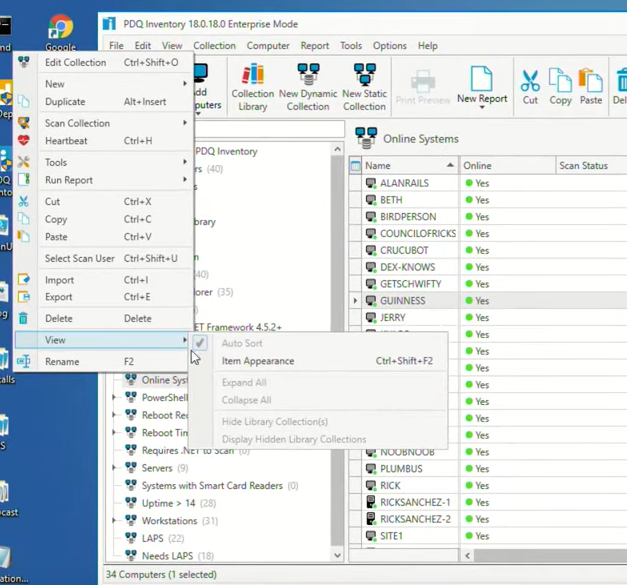Viewport: 627px width, 585px height.
Task: Click the Copy toolbar icon
Action: tap(560, 80)
